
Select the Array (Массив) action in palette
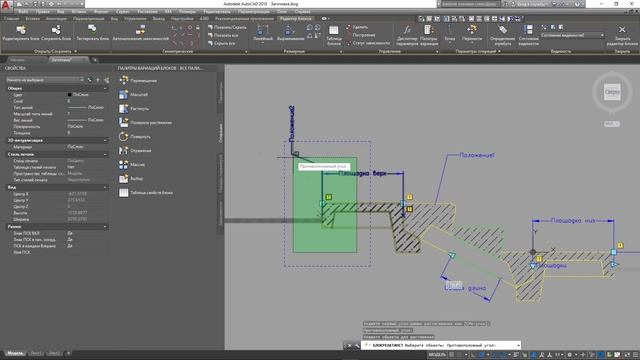point(132,164)
